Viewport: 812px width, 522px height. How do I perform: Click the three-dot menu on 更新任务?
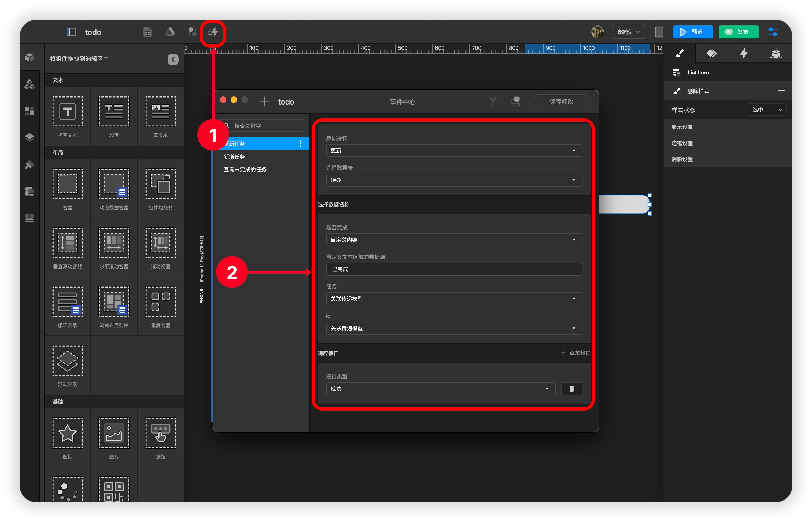[x=300, y=144]
